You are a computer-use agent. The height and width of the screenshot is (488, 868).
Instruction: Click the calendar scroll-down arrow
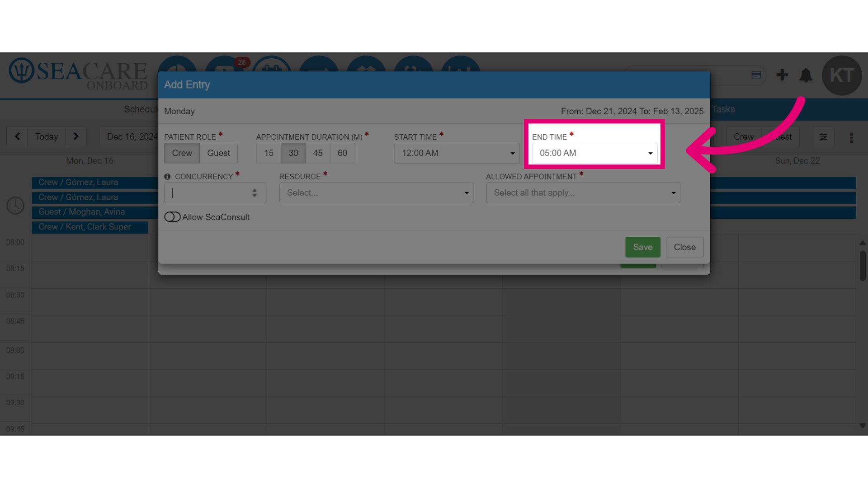(x=863, y=426)
